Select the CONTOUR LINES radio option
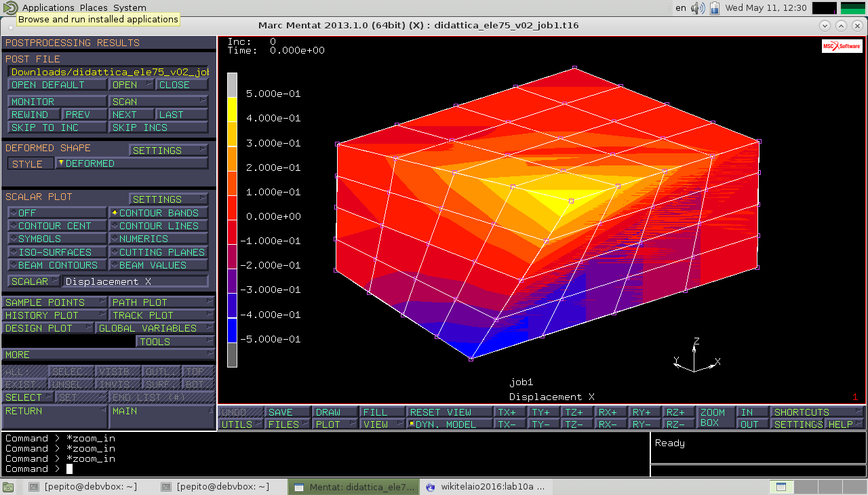This screenshot has width=868, height=495. [x=159, y=226]
